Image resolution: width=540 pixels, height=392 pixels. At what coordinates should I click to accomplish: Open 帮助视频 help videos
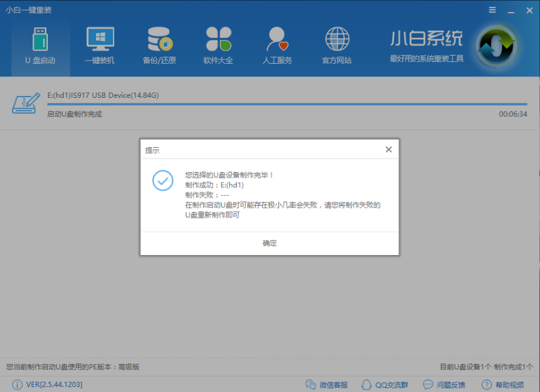pos(486,384)
